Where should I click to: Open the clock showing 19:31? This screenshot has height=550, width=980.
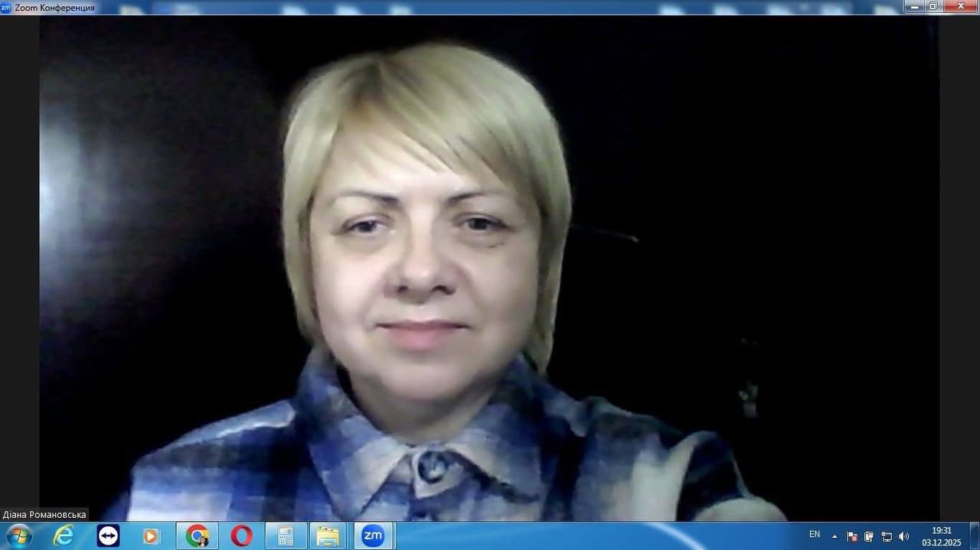pyautogui.click(x=941, y=536)
